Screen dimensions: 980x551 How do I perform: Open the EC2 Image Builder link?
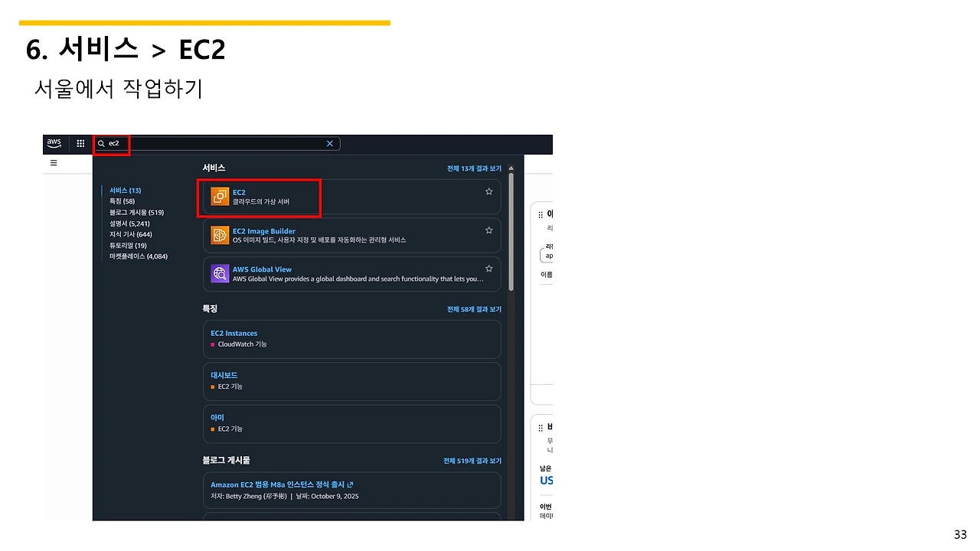coord(264,230)
